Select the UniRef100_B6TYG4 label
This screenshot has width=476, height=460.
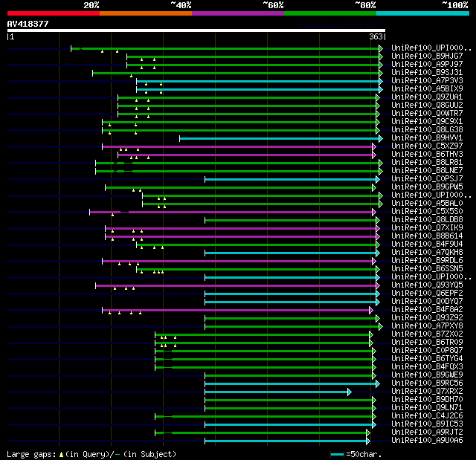point(427,359)
